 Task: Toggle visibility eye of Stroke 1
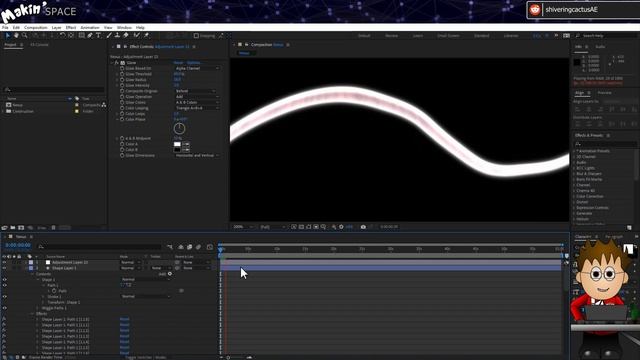coord(4,297)
